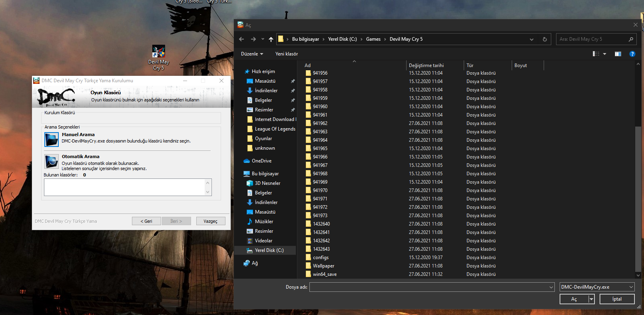Refresh the current folder listing
The width and height of the screenshot is (644, 315).
(x=544, y=39)
